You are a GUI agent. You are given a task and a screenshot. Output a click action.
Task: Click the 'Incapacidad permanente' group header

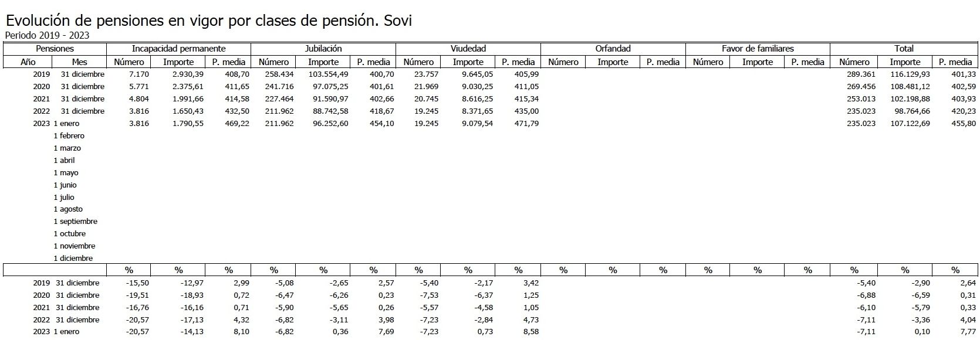(x=178, y=49)
